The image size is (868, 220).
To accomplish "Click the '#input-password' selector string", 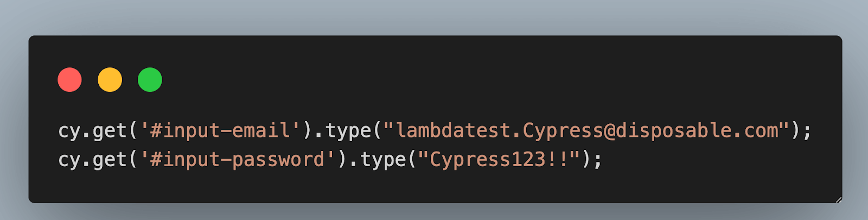I will (238, 160).
